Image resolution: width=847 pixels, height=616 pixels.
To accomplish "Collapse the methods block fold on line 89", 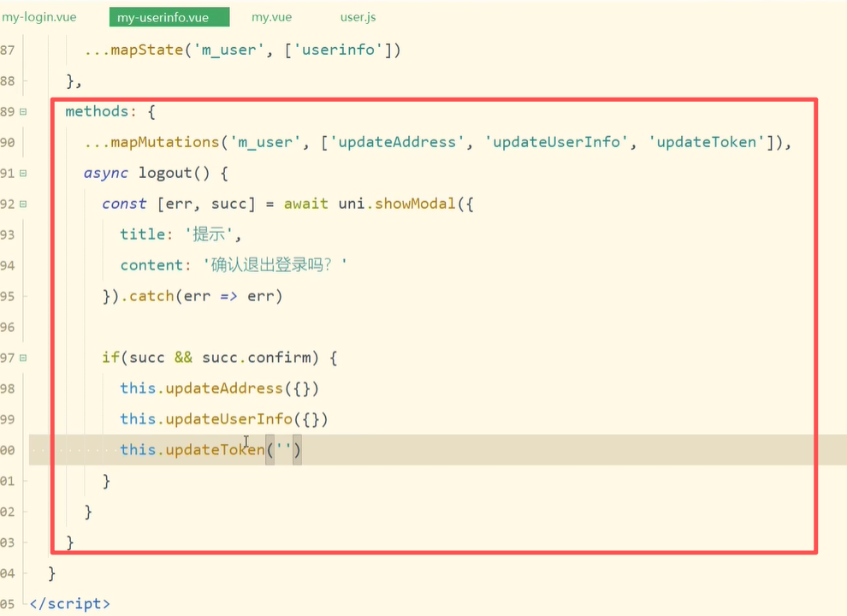I will tap(23, 112).
